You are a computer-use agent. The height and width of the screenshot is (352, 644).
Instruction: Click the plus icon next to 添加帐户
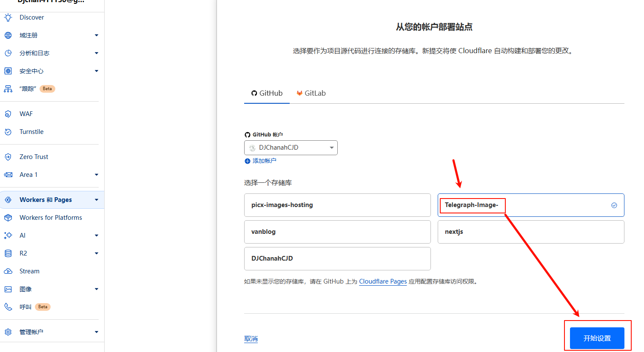[248, 161]
